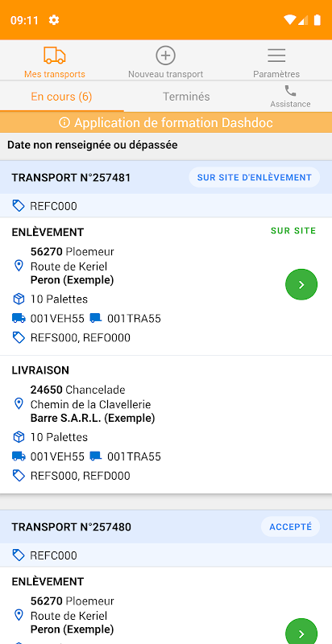Tap info icon in Dashdoc training banner

pyautogui.click(x=64, y=122)
